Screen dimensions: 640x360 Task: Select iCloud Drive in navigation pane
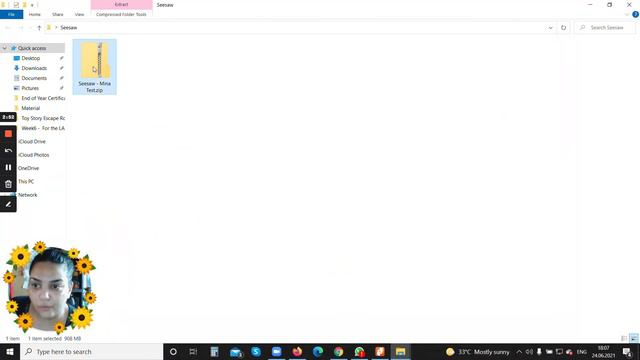click(32, 142)
